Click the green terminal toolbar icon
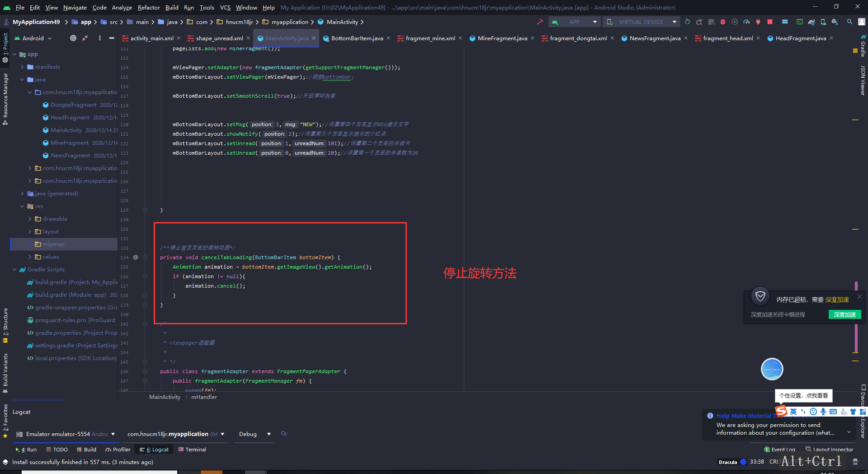This screenshot has height=474, width=868. tap(799, 22)
